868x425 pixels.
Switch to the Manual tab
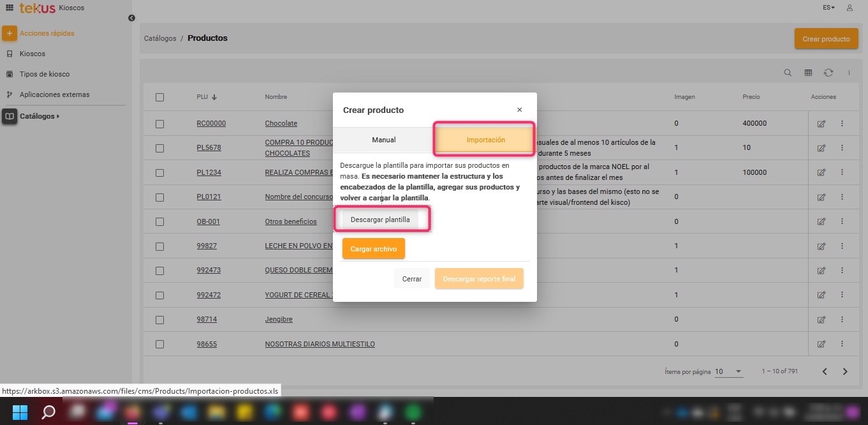point(384,140)
